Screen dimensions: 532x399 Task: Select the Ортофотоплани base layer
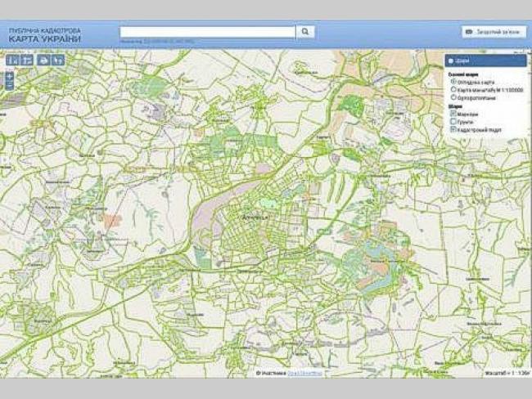coord(453,97)
